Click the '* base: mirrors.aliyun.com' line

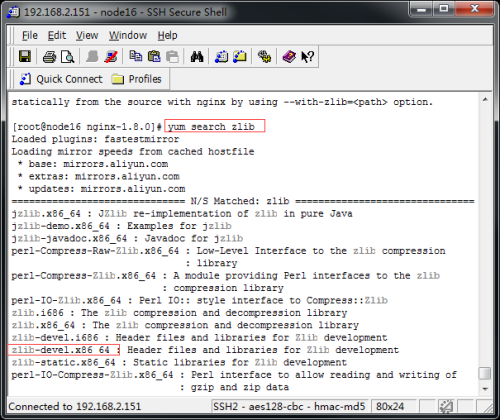point(93,164)
